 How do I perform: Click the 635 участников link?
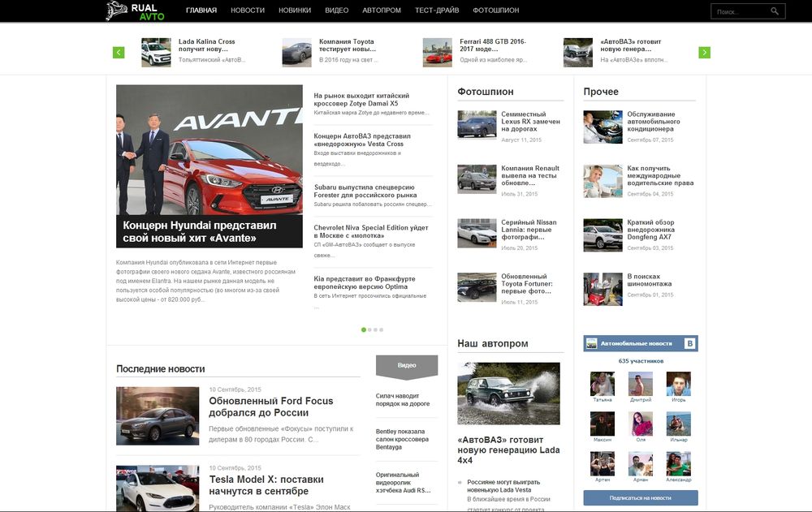tap(641, 361)
